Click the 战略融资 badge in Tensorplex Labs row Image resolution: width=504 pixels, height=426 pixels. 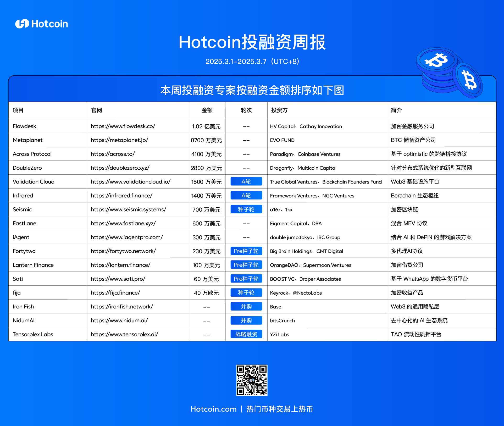click(x=246, y=334)
